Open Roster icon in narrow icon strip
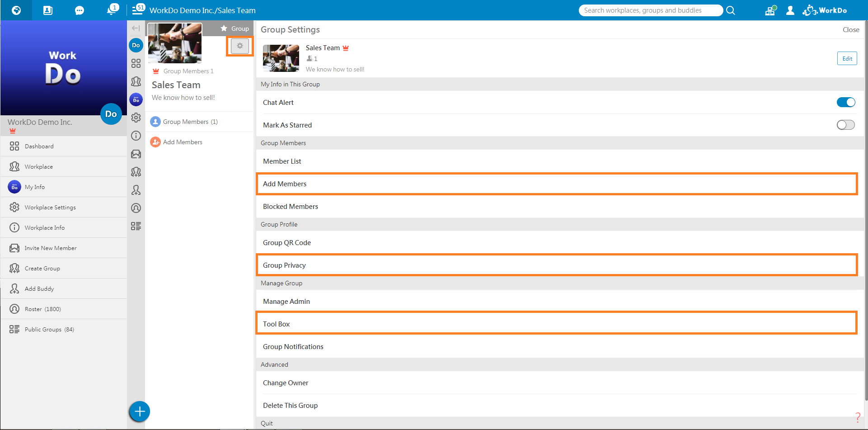The image size is (868, 430). (136, 208)
